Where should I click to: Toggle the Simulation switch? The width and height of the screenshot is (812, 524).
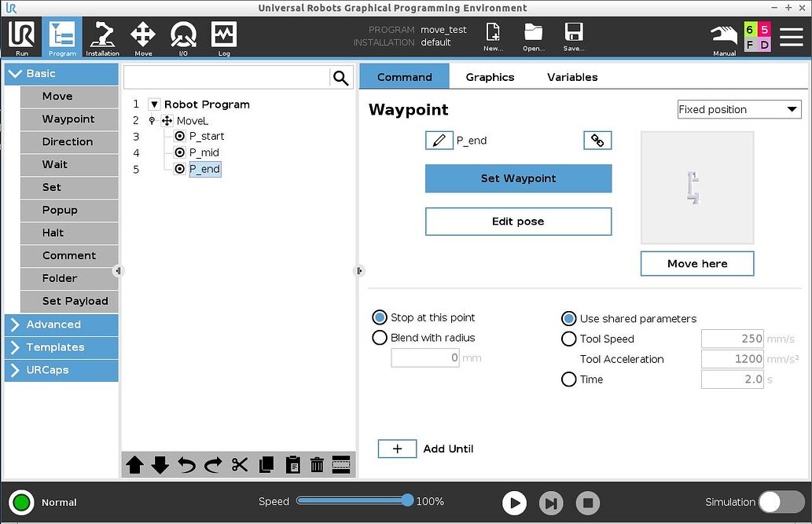[x=781, y=500]
